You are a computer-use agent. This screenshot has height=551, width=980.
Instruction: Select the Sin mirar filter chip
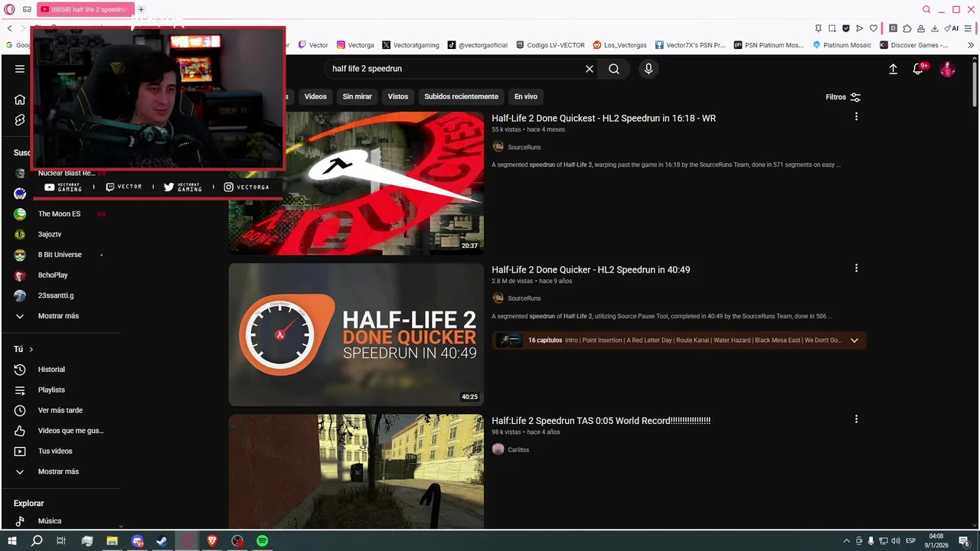pyautogui.click(x=357, y=96)
